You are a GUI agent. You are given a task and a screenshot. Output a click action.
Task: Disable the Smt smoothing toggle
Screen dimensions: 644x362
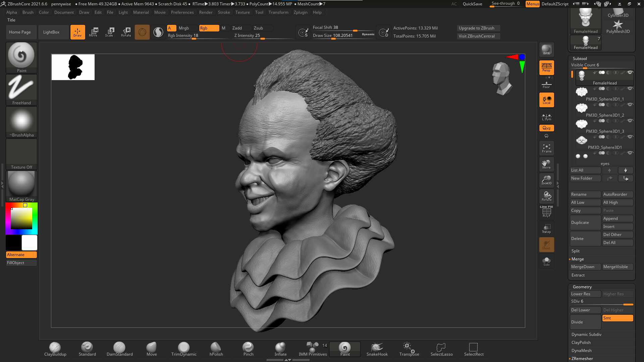(618, 318)
